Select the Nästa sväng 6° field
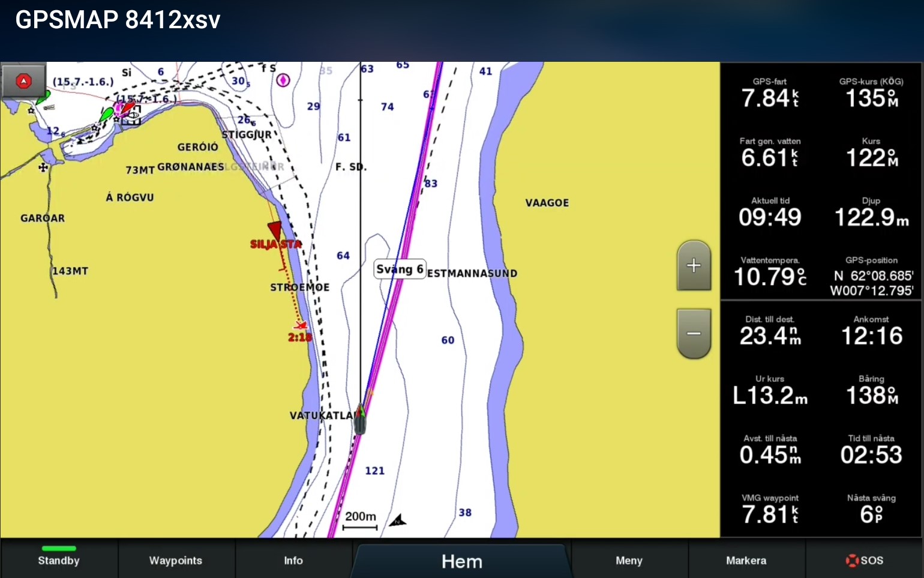This screenshot has width=924, height=578. tap(871, 509)
